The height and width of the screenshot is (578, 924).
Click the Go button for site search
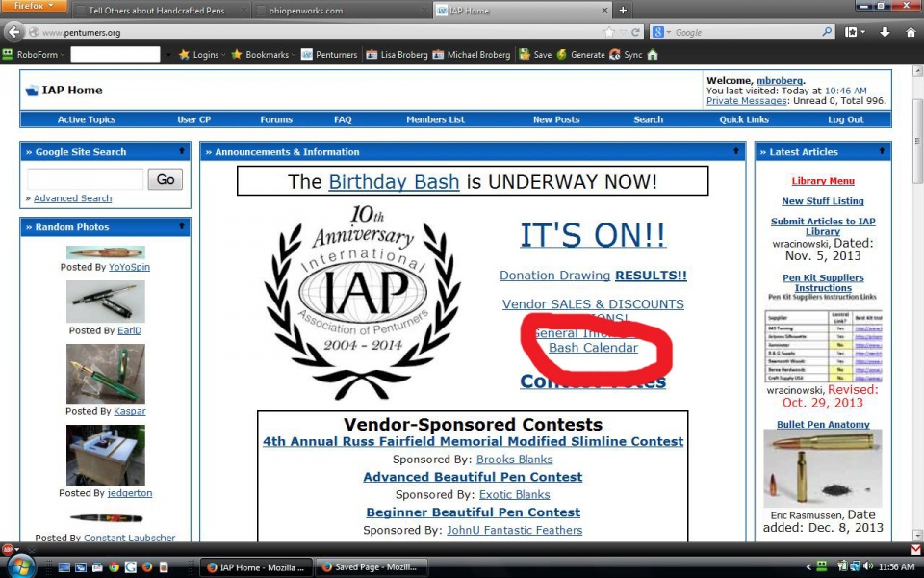(x=165, y=179)
